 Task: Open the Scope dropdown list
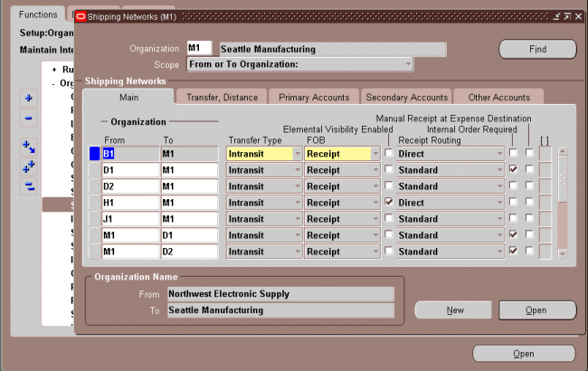pyautogui.click(x=408, y=64)
